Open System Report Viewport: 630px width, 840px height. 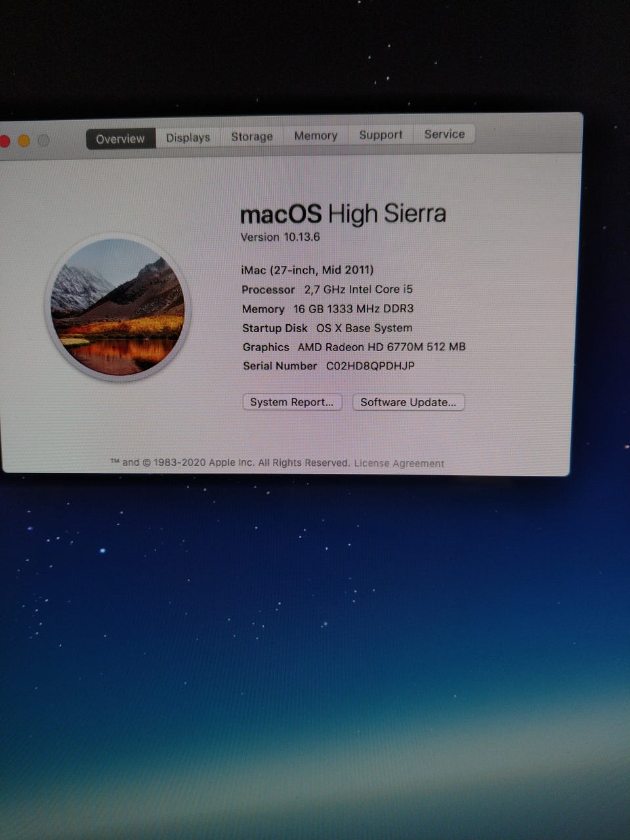(x=292, y=402)
